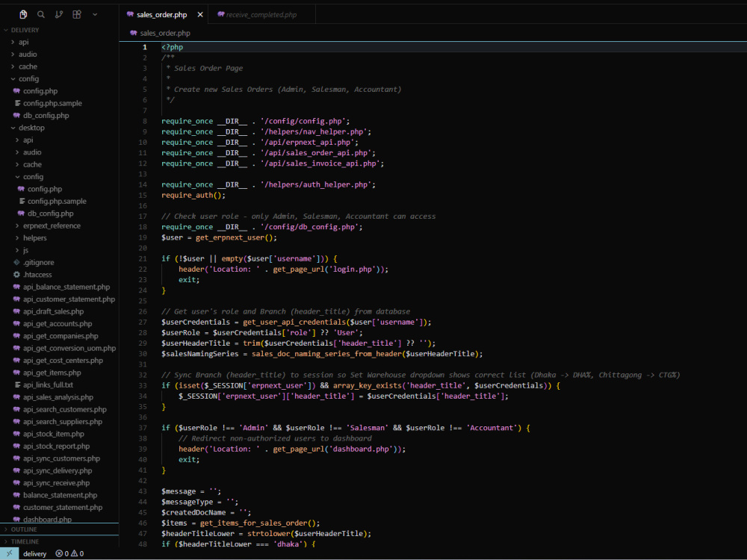The image size is (747, 560).
Task: Show additional views chevron in activity bar
Action: point(95,15)
